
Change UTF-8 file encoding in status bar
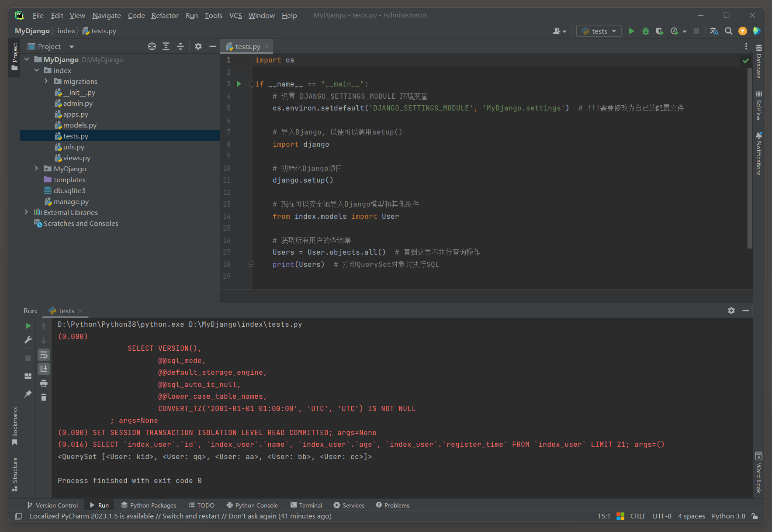point(662,516)
